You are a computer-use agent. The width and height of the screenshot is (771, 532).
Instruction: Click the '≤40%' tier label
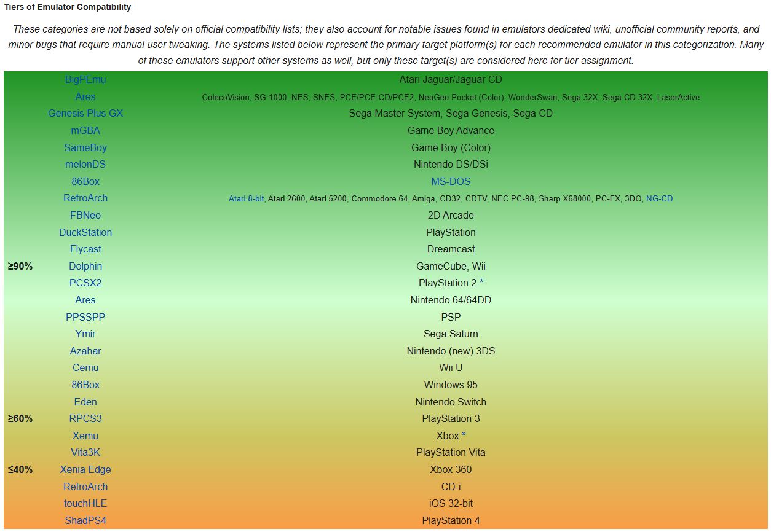[x=20, y=469]
